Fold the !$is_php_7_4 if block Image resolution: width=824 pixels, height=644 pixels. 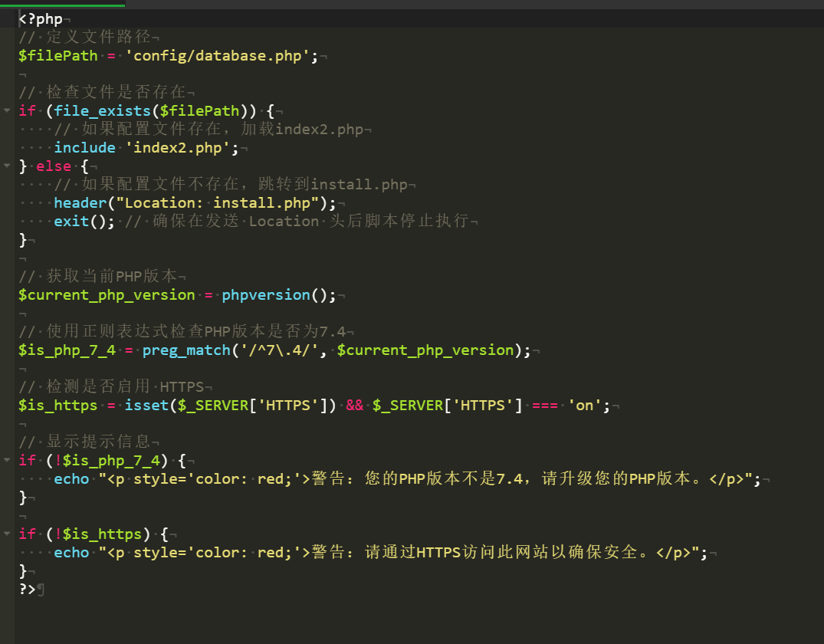(7, 460)
